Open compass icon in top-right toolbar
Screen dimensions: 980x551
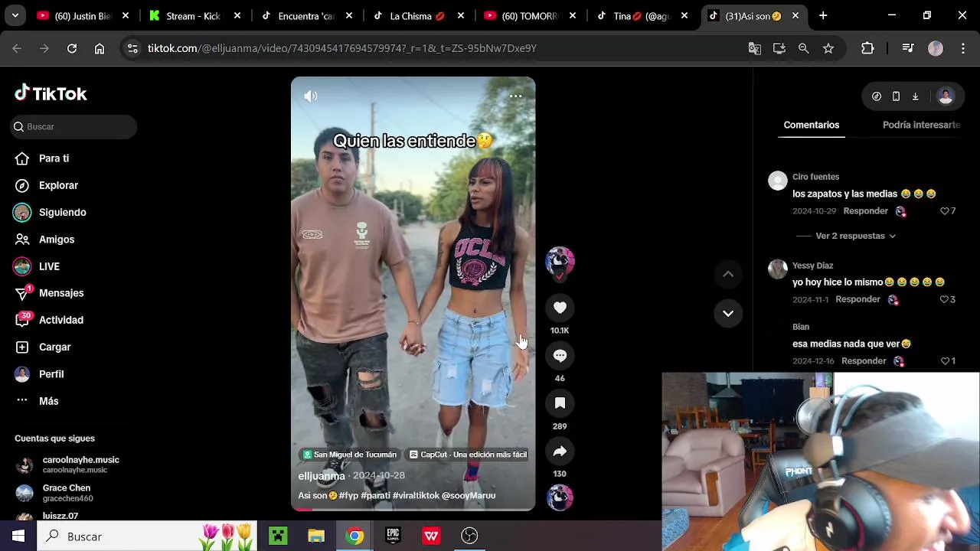tap(877, 96)
